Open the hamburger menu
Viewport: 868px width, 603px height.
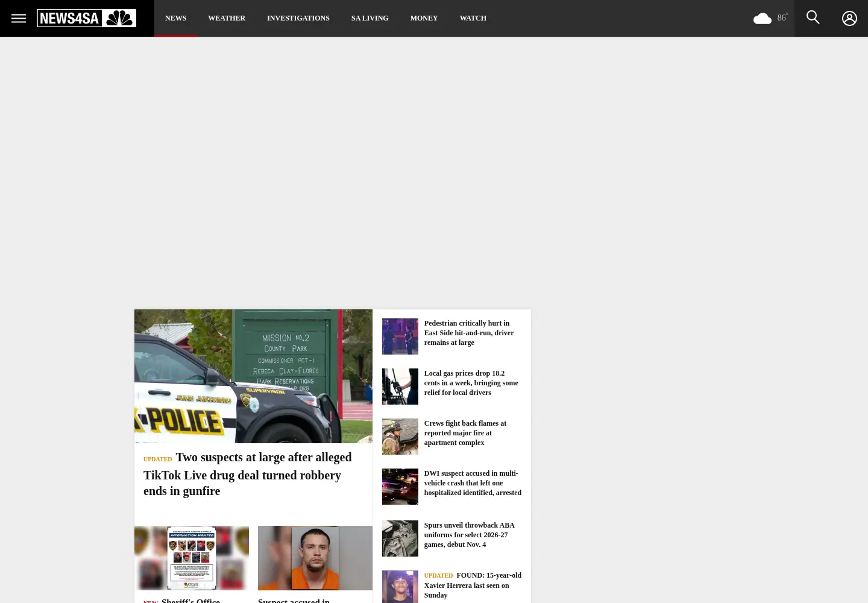[x=19, y=18]
